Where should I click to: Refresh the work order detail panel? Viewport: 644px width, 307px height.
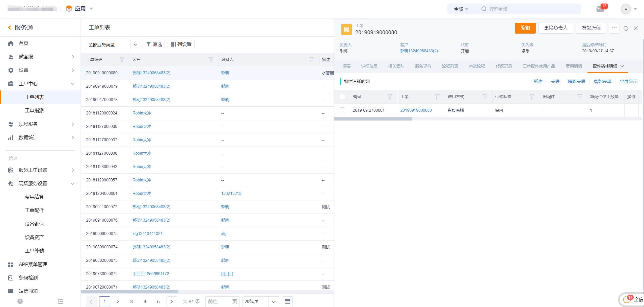point(626,28)
